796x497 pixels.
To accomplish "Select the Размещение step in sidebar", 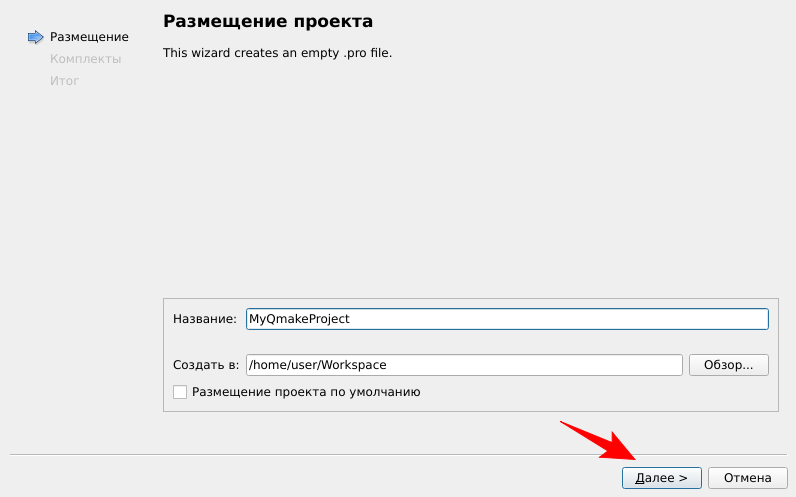I will [89, 37].
